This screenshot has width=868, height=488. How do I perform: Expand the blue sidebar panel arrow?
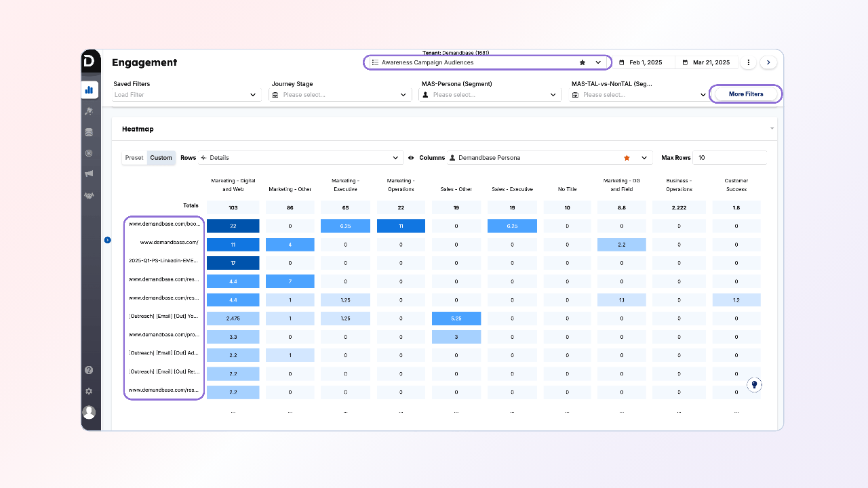click(x=107, y=240)
